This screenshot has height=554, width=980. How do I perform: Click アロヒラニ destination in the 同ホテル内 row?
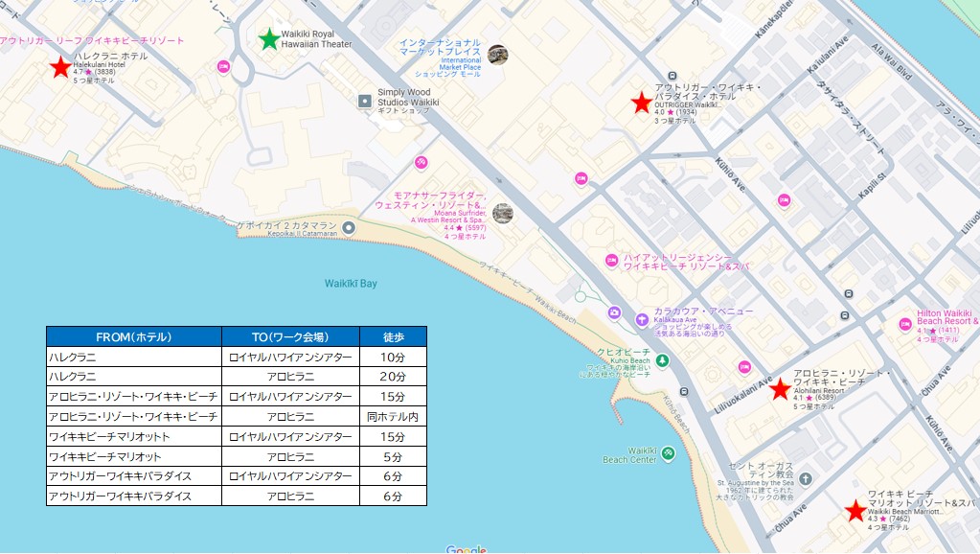pos(290,416)
